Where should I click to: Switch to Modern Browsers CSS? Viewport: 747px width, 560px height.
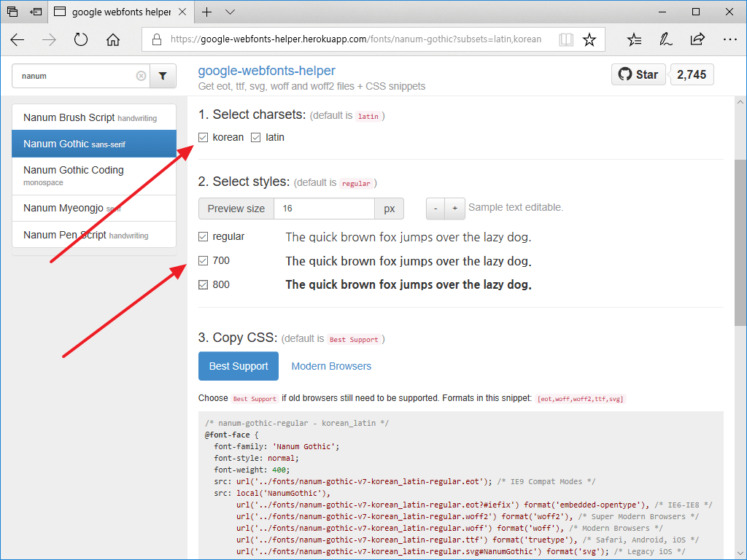(331, 366)
